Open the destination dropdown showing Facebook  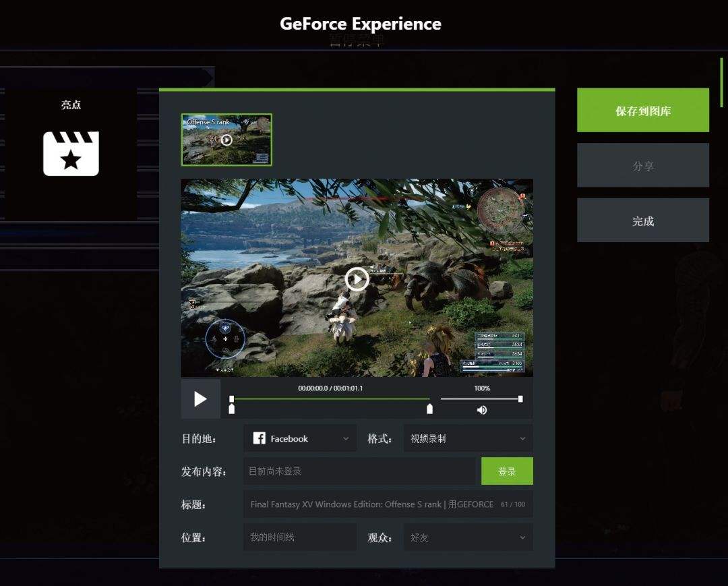tap(300, 438)
